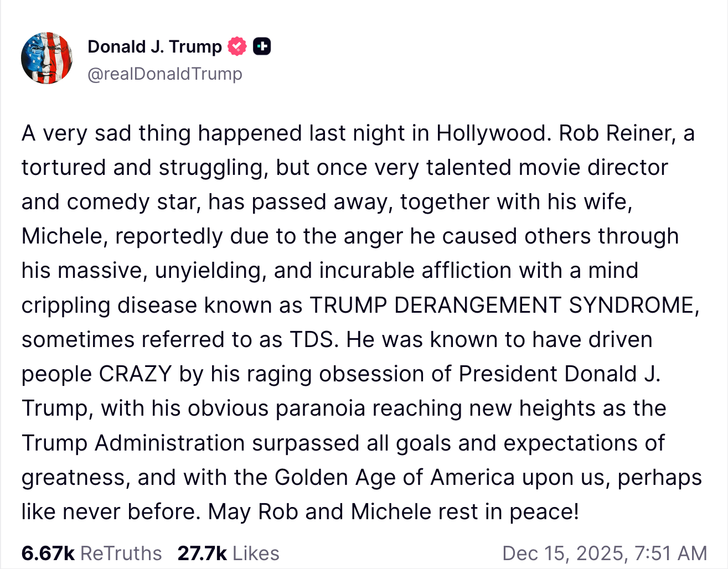Image resolution: width=728 pixels, height=569 pixels.
Task: Click the red verified checkmark badge
Action: (237, 46)
